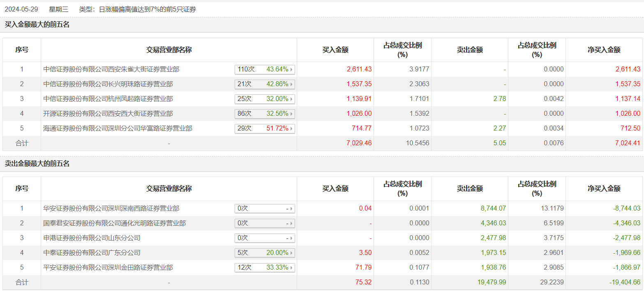This screenshot has height=291, width=644.
Task: Open 中信证券西安朱雀大街证券营业部 link
Action: [x=111, y=69]
